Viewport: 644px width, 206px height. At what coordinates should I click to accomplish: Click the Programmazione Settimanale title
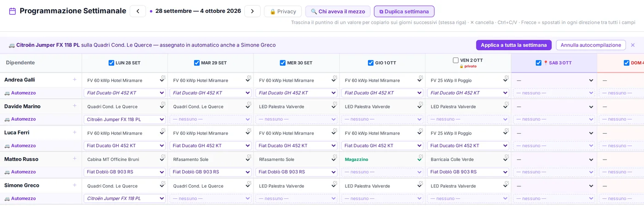click(73, 11)
